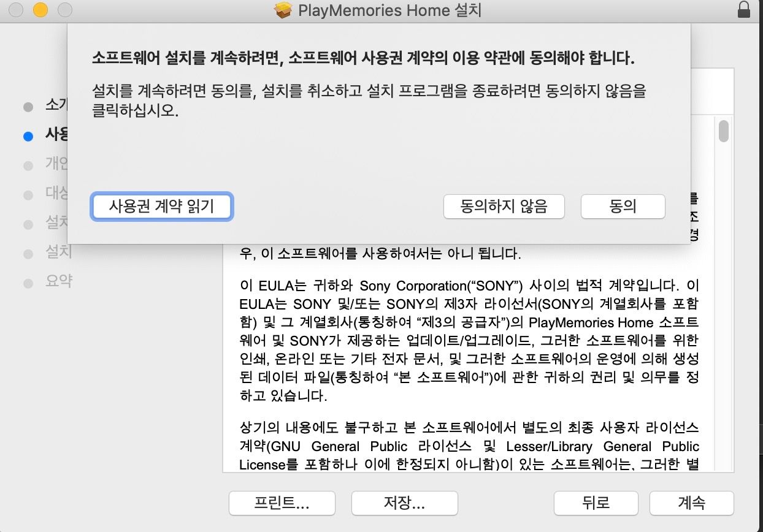Select the 설치 step above 요약
The width and height of the screenshot is (763, 532).
(59, 252)
